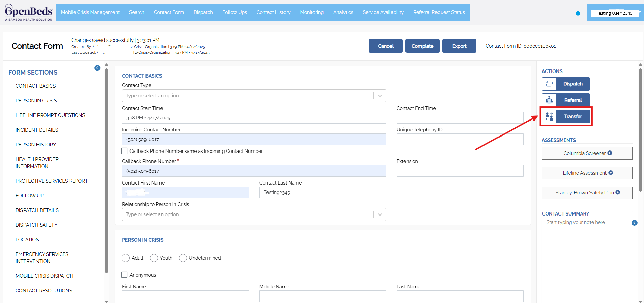Open Mobile Crisis Management menu
This screenshot has height=303, width=644.
90,12
